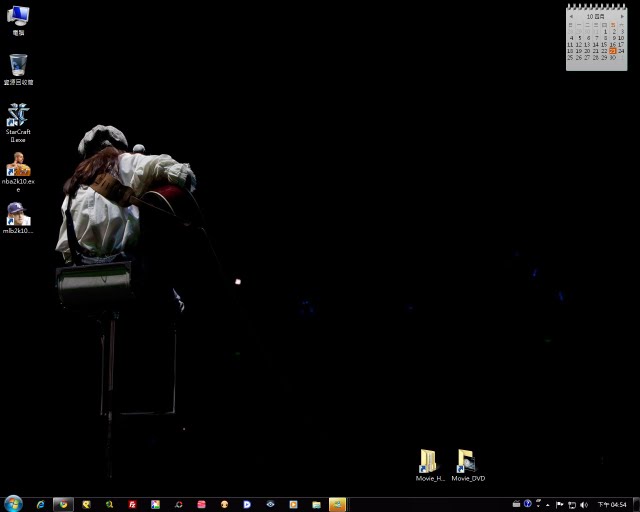
Task: Click the blue D-shaped taskbar icon
Action: point(247,505)
